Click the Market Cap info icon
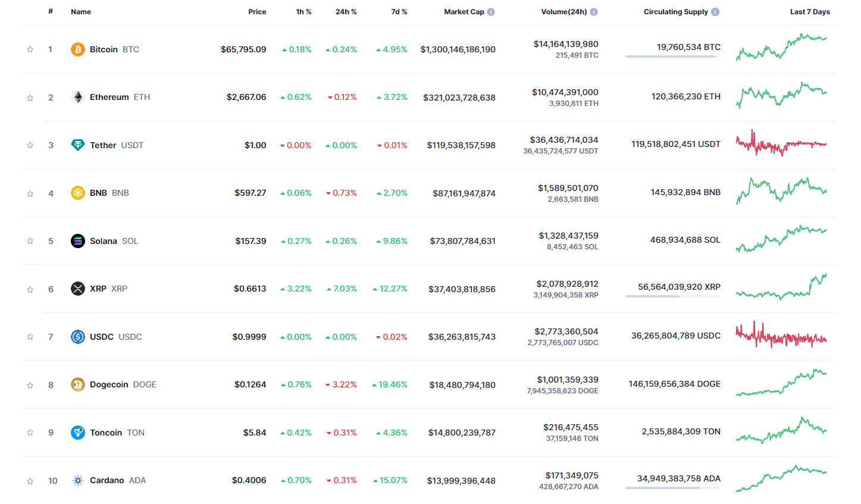 tap(491, 12)
